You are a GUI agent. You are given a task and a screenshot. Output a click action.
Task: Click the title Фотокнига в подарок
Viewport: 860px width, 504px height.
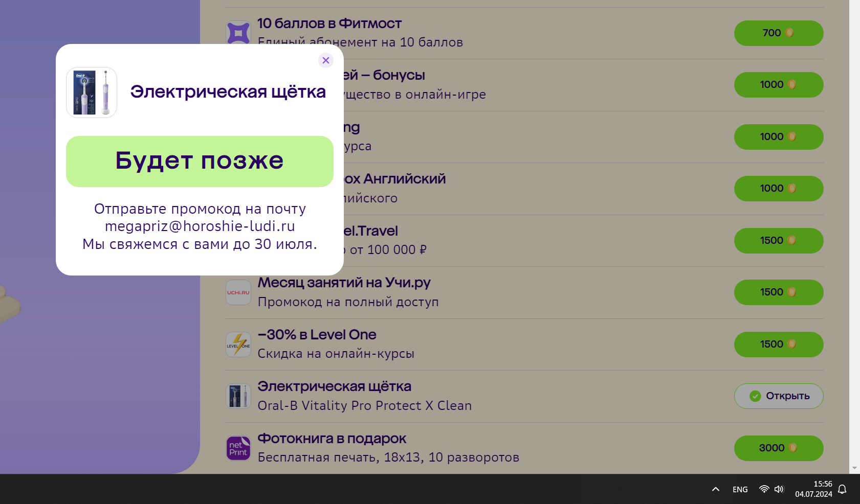tap(332, 439)
